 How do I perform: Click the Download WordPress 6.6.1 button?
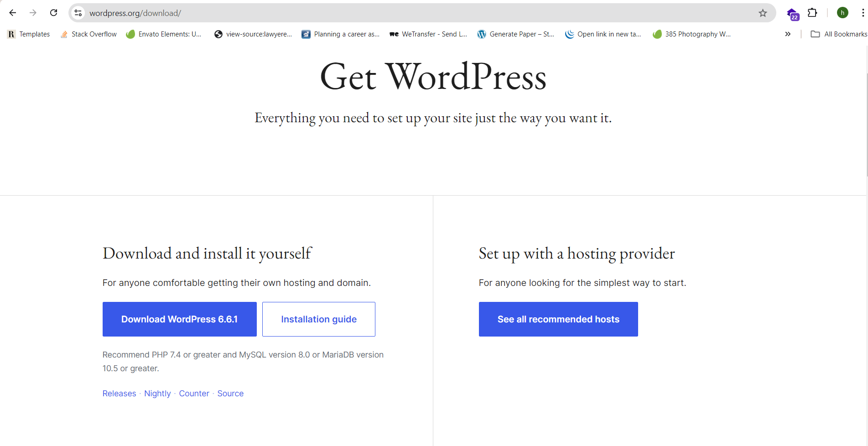[179, 319]
